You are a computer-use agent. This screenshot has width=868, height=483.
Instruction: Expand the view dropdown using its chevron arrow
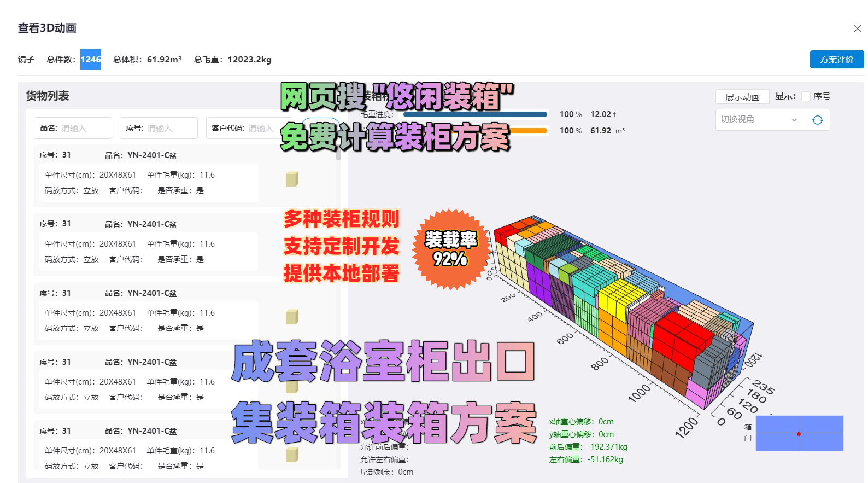(794, 120)
